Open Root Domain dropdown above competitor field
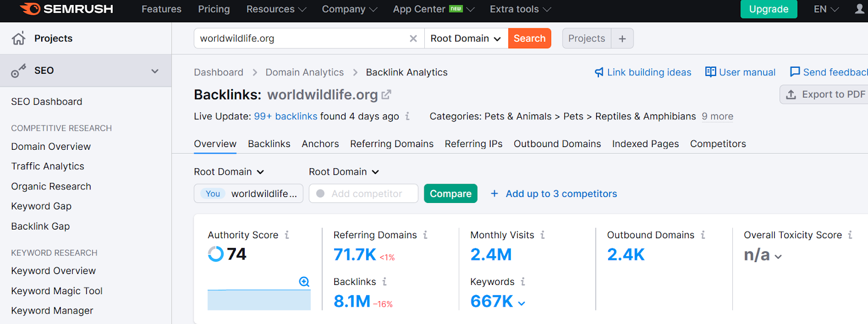 344,172
